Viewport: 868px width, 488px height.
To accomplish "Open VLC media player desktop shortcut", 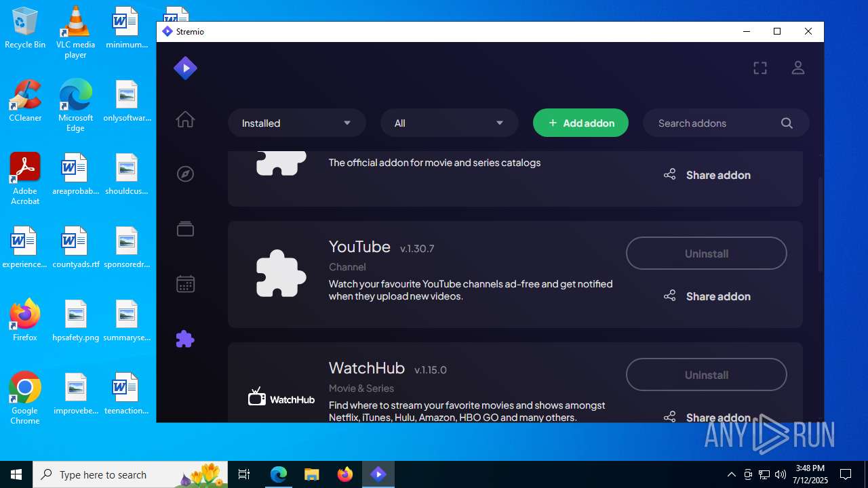I will [75, 33].
